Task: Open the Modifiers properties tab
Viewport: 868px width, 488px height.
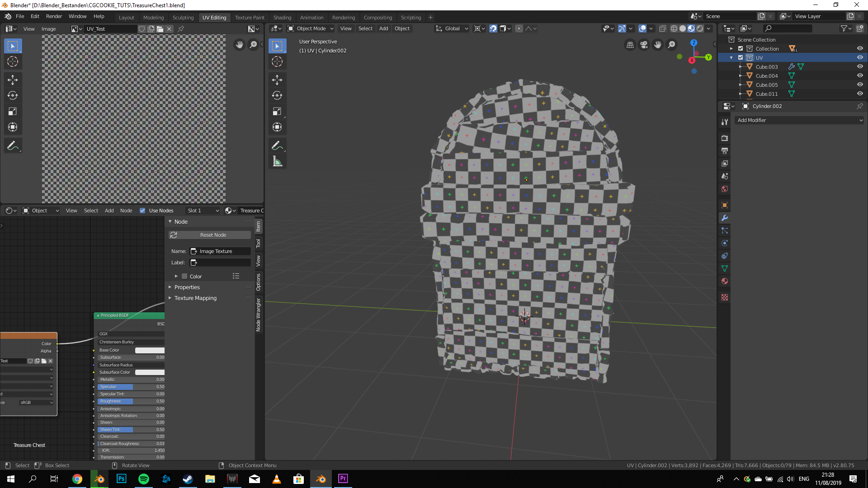Action: tap(725, 218)
